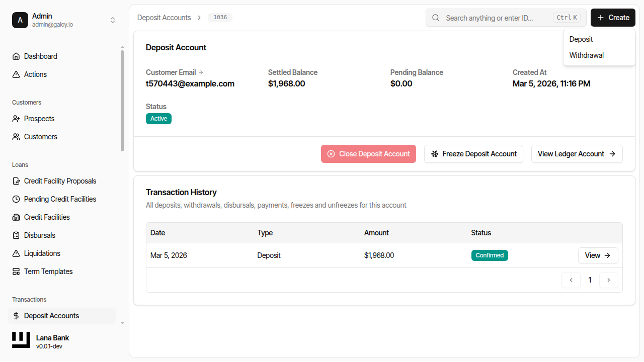
Task: Open Deposit Accounts via the breadcrumb
Action: pyautogui.click(x=164, y=17)
